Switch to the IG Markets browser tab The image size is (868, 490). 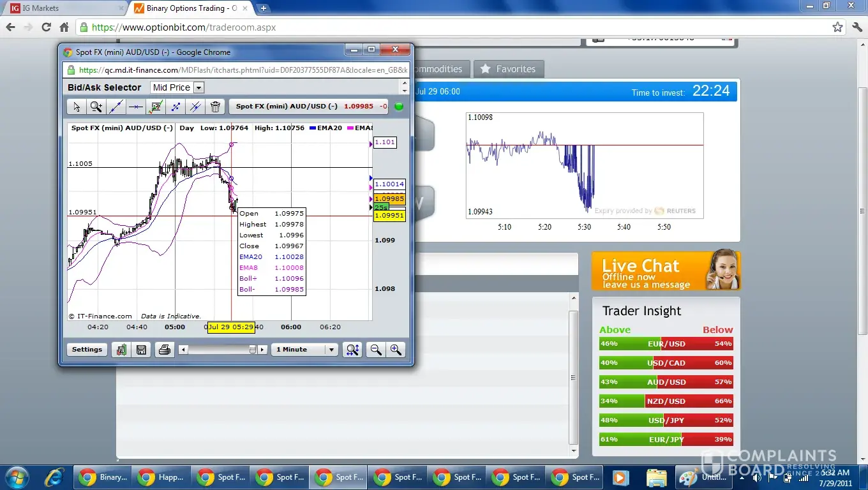click(x=64, y=8)
